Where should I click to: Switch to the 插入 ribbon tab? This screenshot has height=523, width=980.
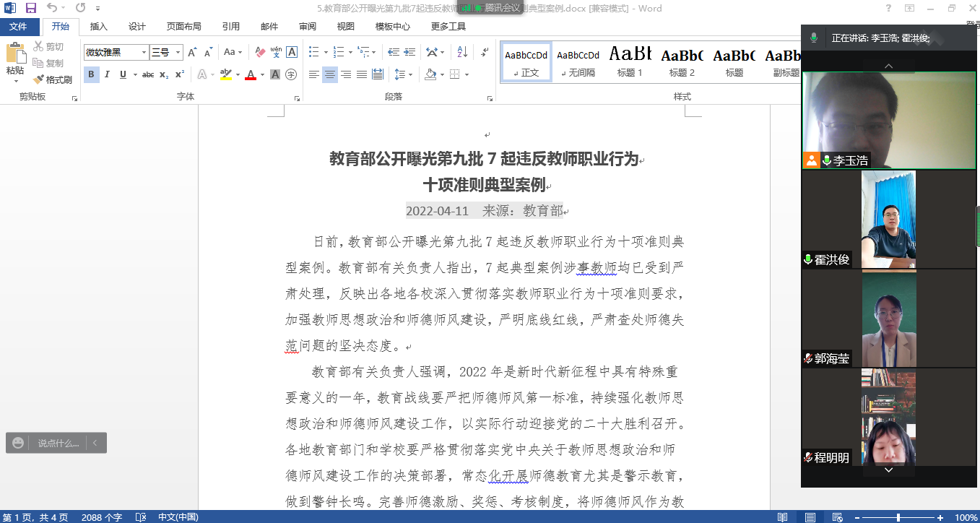(98, 27)
